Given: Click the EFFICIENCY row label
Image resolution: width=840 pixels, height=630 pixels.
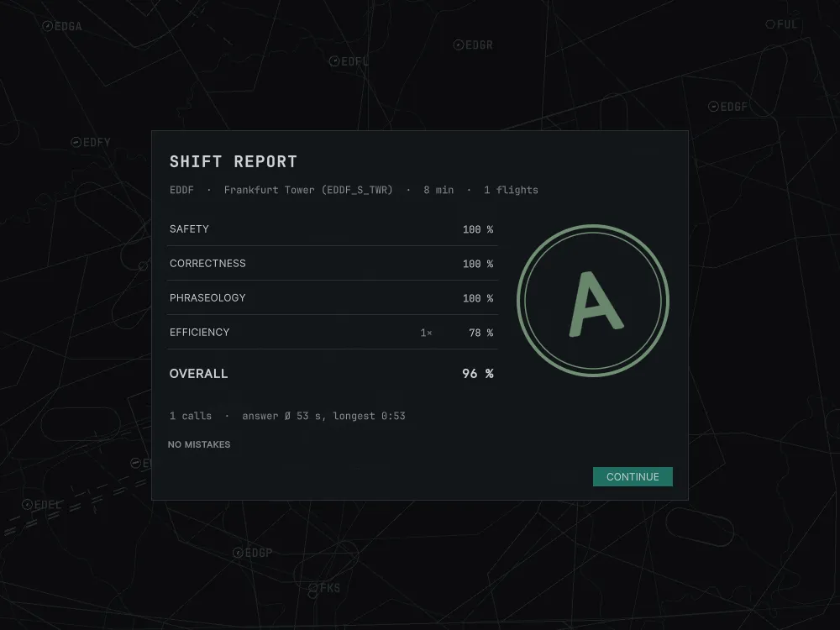Looking at the screenshot, I should pyautogui.click(x=199, y=332).
